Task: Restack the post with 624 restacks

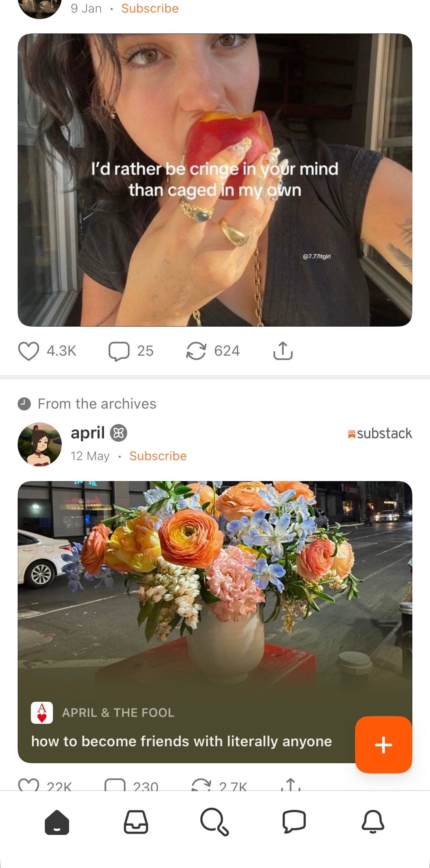Action: [x=196, y=351]
